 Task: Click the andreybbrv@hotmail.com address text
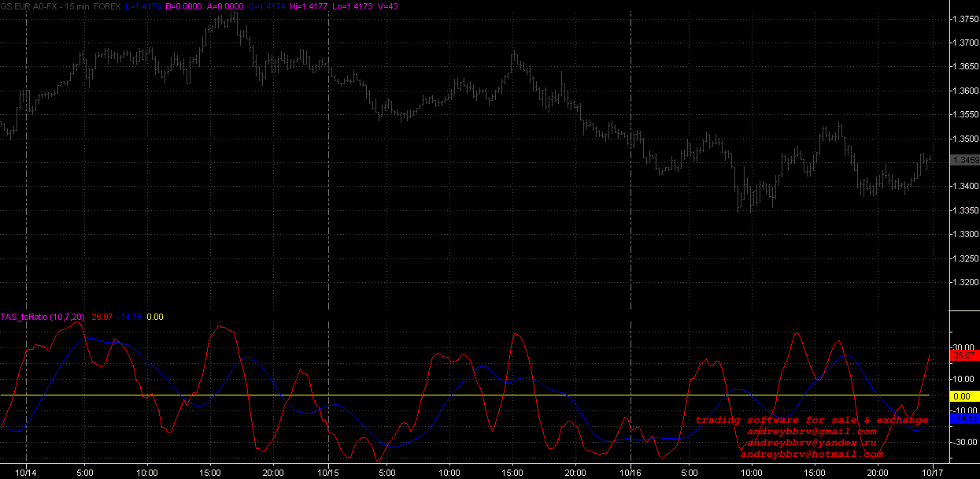(811, 454)
